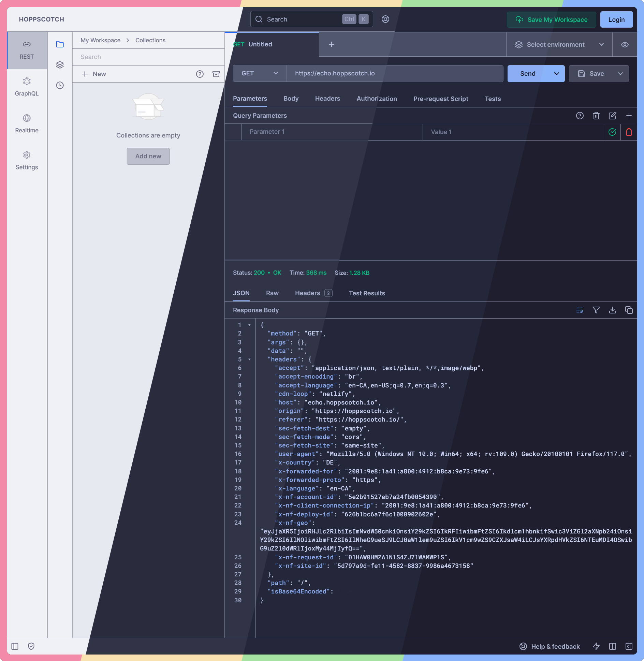Open Help & feedback
The height and width of the screenshot is (661, 644).
550,646
